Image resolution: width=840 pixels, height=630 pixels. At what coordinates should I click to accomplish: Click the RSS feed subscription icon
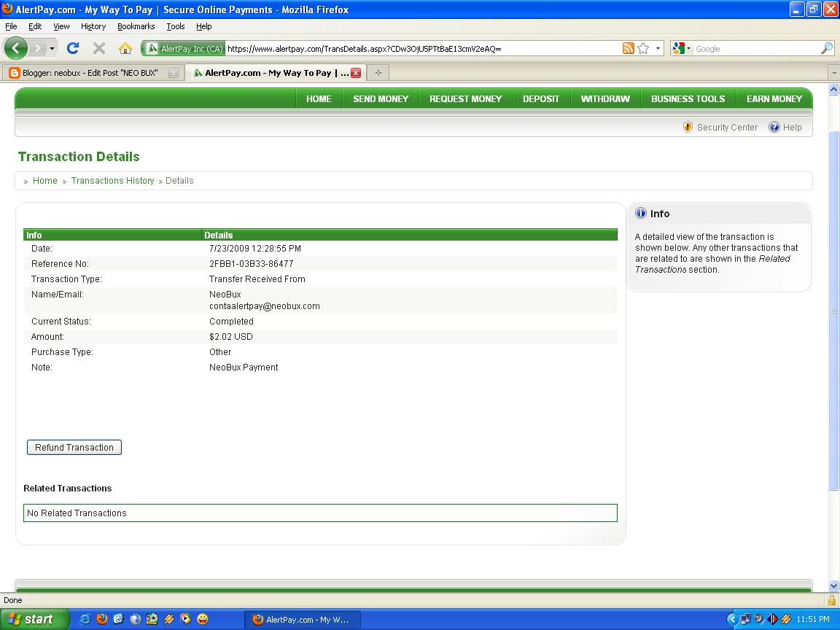point(627,48)
